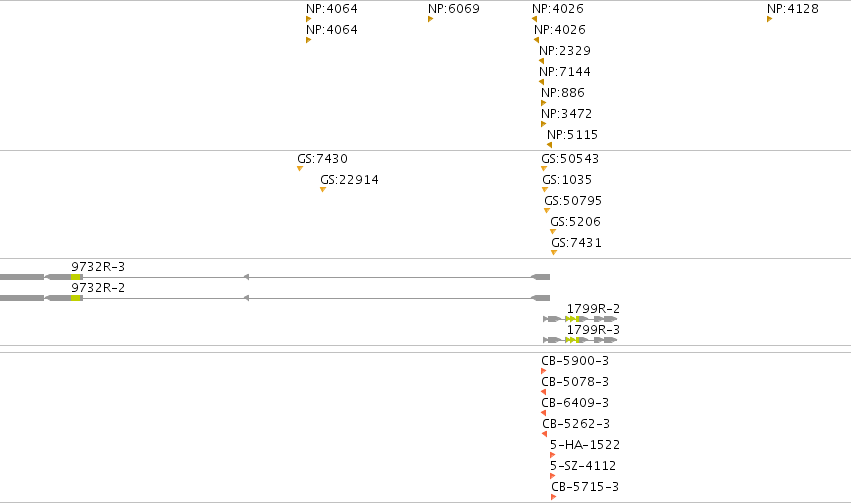Click the CB-5262-3 feature label
The width and height of the screenshot is (851, 503).
(x=576, y=424)
